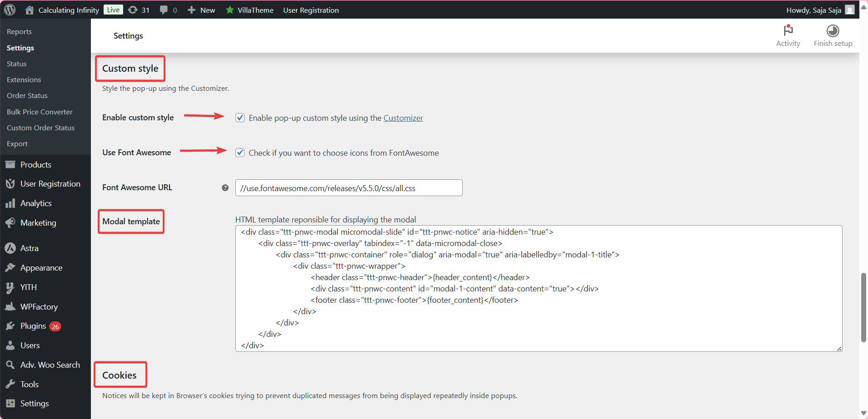Open the Finish setup progress icon

[833, 30]
